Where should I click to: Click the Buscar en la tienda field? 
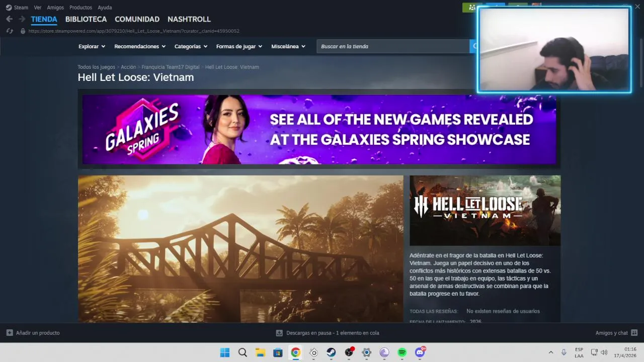(x=393, y=46)
